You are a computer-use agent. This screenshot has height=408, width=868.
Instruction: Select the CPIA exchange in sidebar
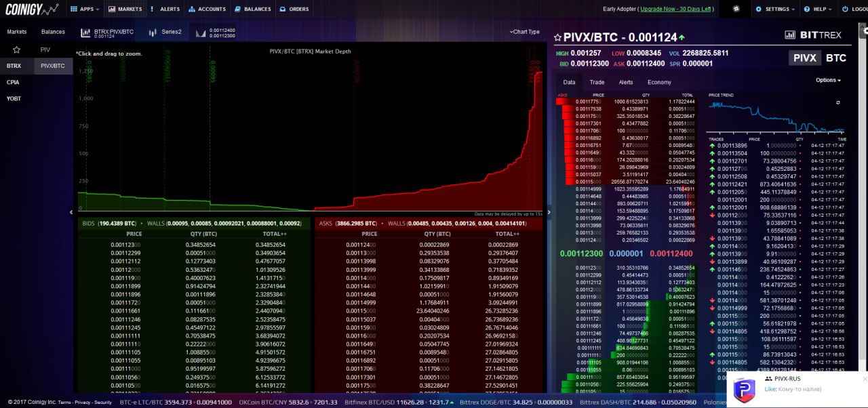coord(13,82)
